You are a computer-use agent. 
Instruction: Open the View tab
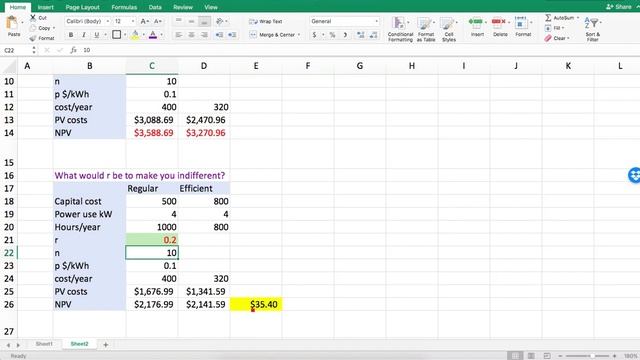click(x=211, y=7)
